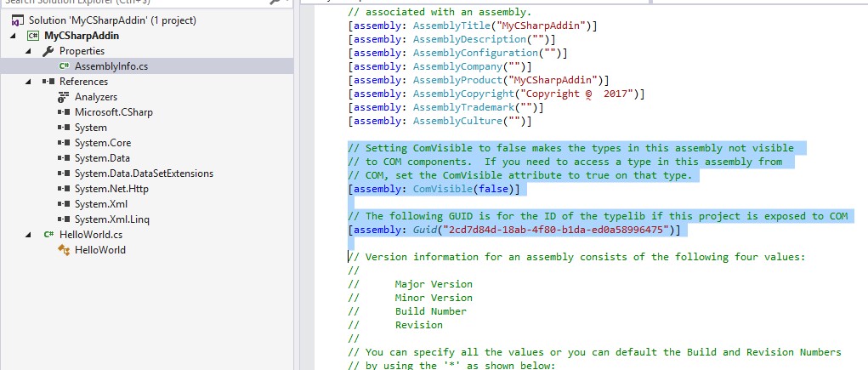Click the C# file icon of AssemblyInfo.cs
The width and height of the screenshot is (868, 370).
[x=64, y=66]
